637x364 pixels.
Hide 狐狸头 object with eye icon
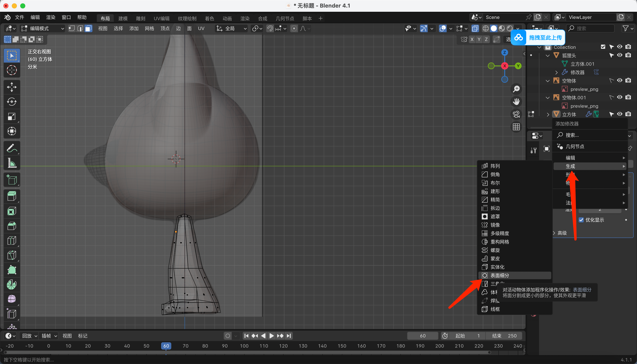pos(620,55)
